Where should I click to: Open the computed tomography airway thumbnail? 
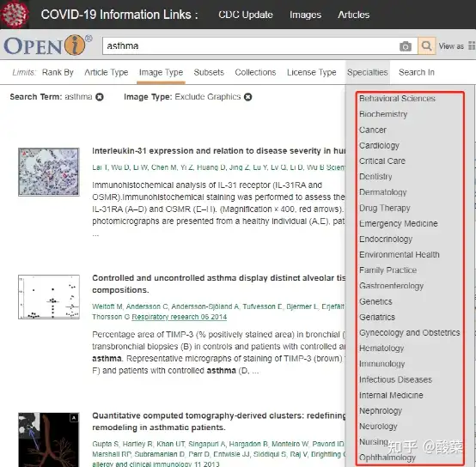[49, 440]
